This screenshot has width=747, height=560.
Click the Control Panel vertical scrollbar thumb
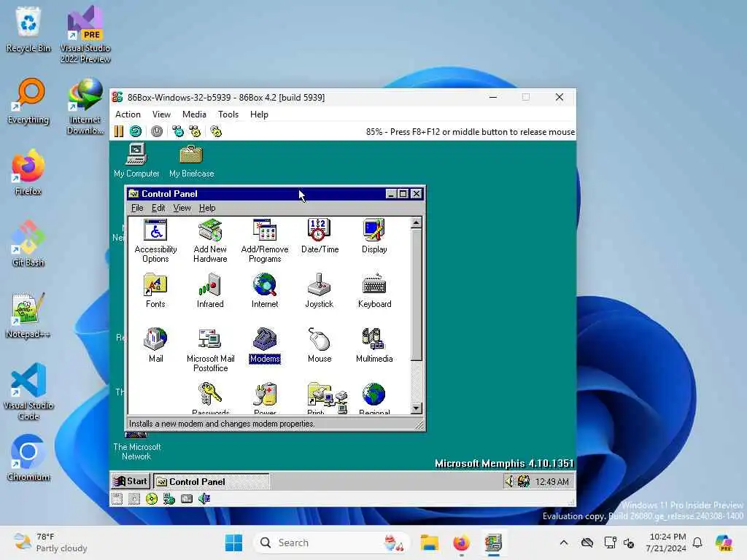pyautogui.click(x=416, y=295)
